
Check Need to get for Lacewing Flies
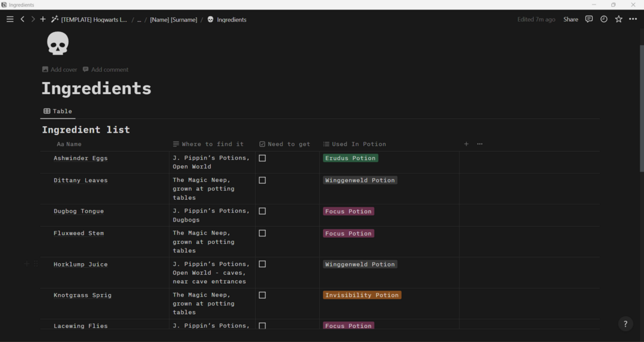[x=263, y=325]
